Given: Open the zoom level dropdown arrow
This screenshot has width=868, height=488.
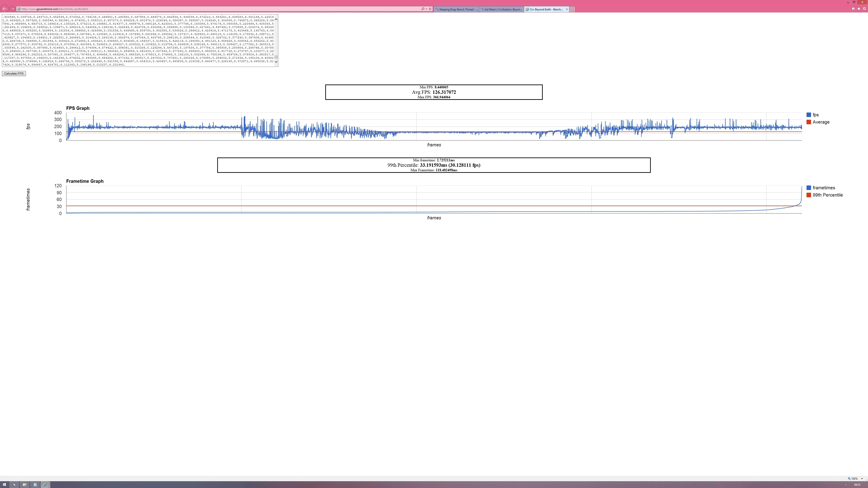Looking at the screenshot, I should [862, 479].
